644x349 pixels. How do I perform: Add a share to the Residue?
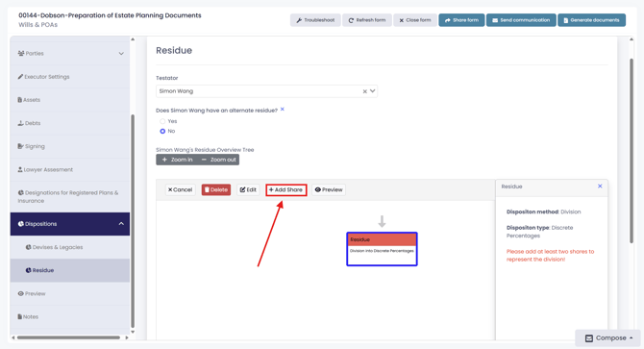(x=285, y=189)
